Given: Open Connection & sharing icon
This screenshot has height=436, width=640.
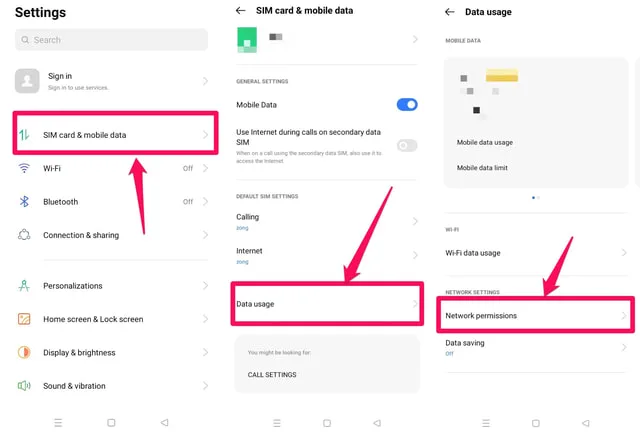Looking at the screenshot, I should (x=24, y=235).
